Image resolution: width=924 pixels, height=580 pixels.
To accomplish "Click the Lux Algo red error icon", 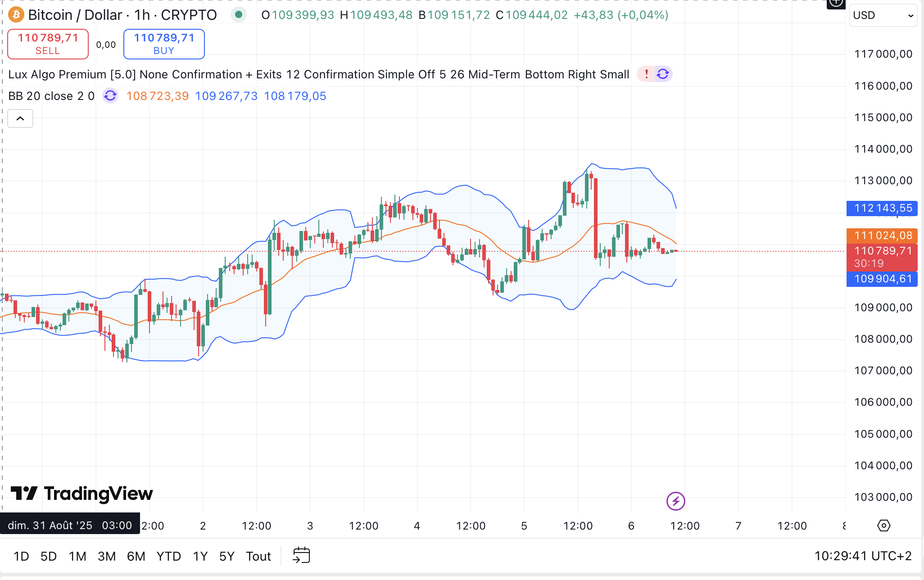I will [x=646, y=74].
